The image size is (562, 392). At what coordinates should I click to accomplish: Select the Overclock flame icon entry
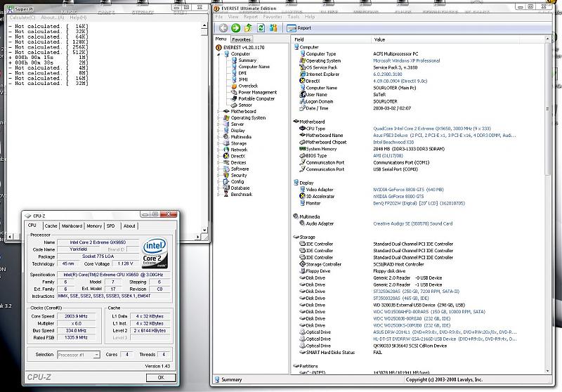pos(234,86)
